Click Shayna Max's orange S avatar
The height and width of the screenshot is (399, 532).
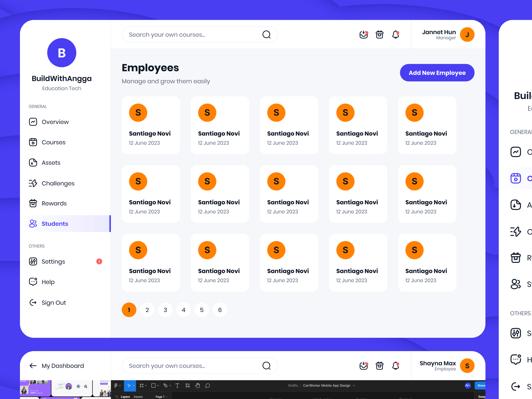(x=467, y=366)
